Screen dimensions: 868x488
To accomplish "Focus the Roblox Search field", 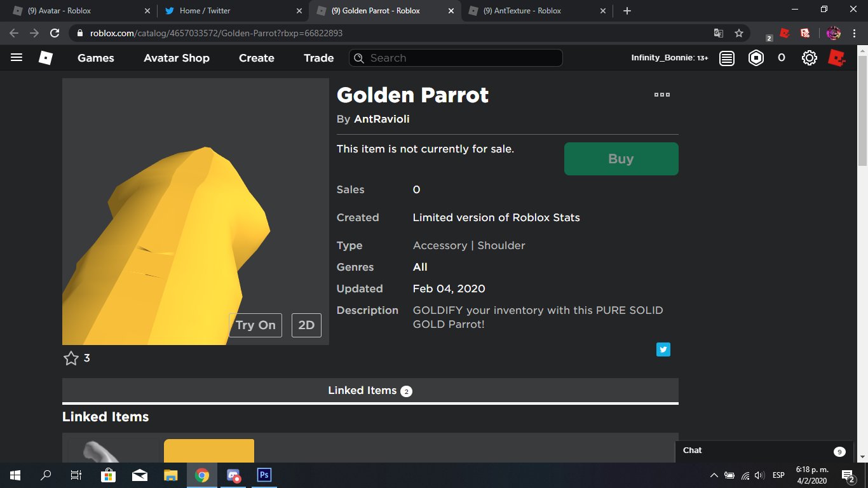I will [456, 58].
